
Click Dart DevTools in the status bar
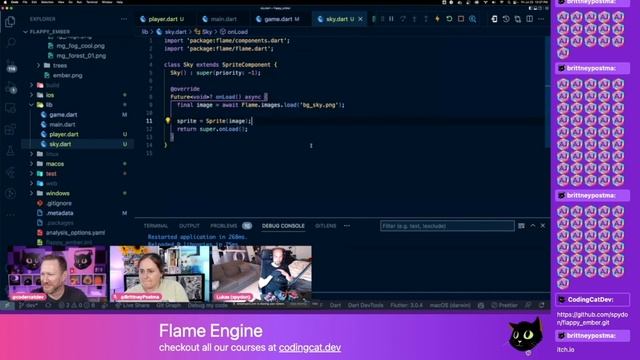pos(366,305)
